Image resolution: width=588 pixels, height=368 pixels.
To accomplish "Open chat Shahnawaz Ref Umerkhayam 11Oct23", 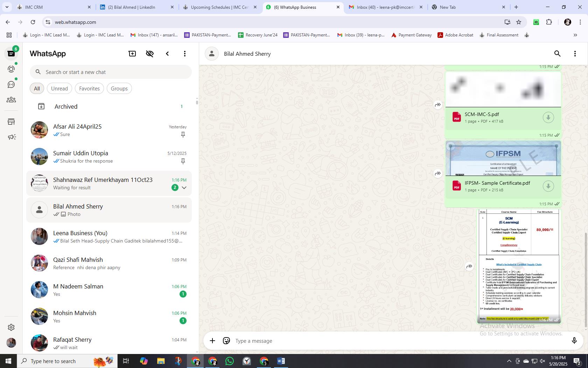I will (109, 183).
